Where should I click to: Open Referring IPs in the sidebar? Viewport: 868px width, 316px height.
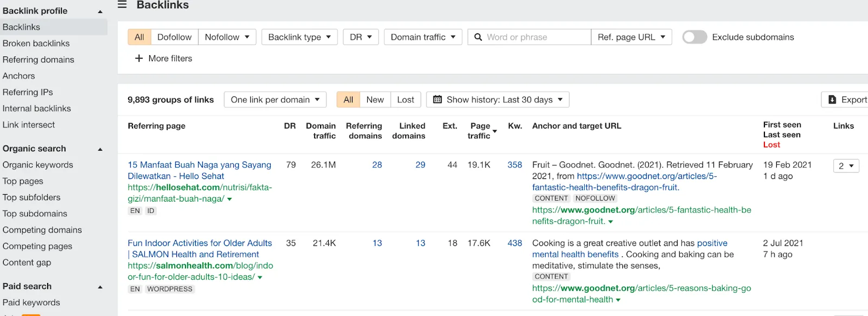tap(28, 92)
